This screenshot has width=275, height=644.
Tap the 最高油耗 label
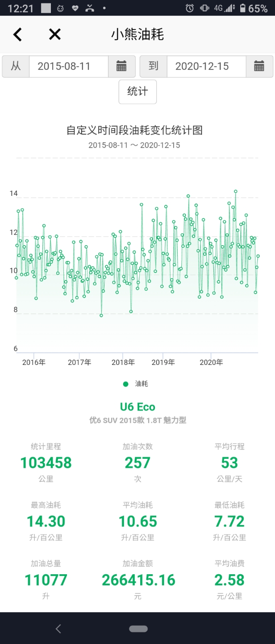tap(46, 505)
